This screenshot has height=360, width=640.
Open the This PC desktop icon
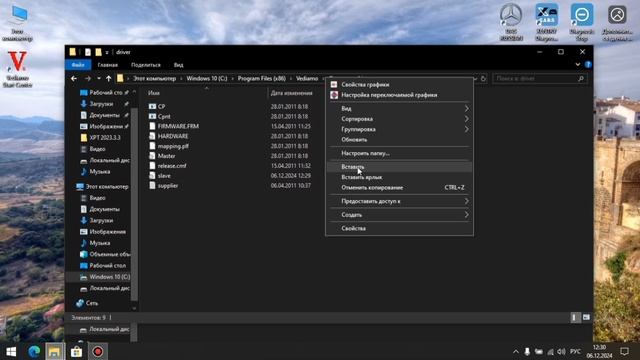[x=17, y=24]
